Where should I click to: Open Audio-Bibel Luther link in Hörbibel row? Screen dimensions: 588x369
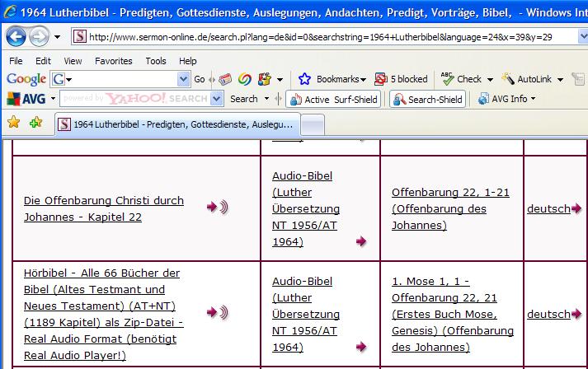click(306, 314)
